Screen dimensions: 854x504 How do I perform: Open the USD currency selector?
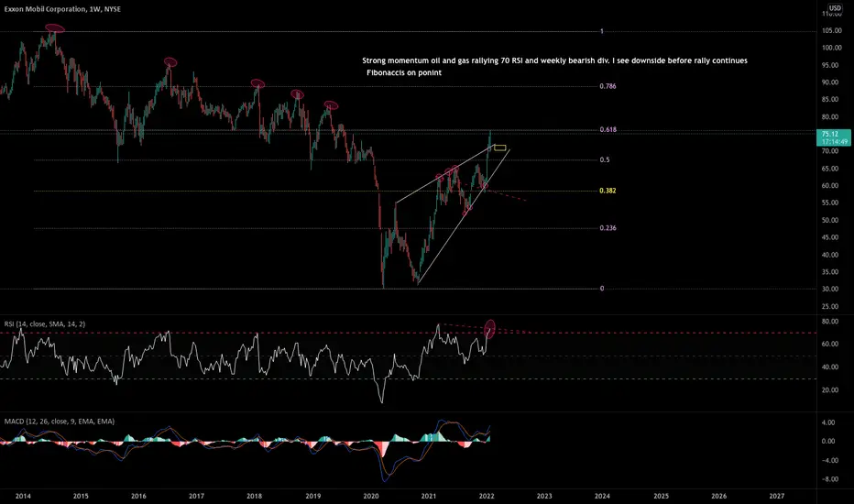click(835, 8)
